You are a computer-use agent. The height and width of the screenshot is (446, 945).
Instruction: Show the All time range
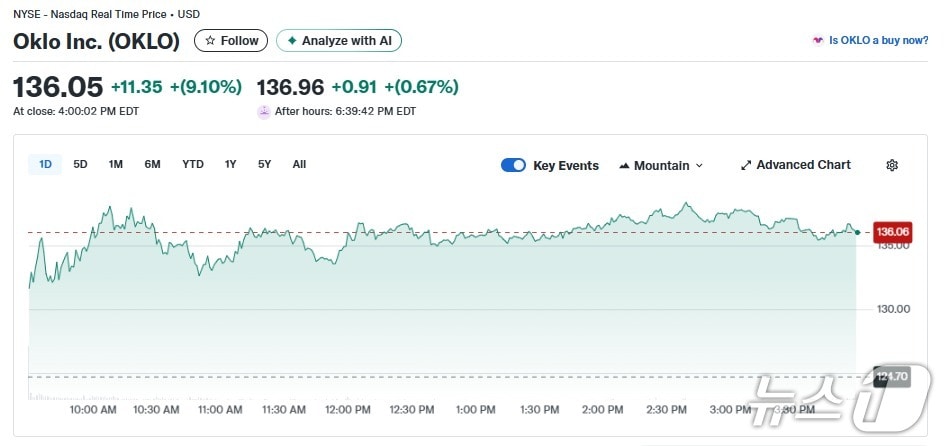tap(299, 164)
